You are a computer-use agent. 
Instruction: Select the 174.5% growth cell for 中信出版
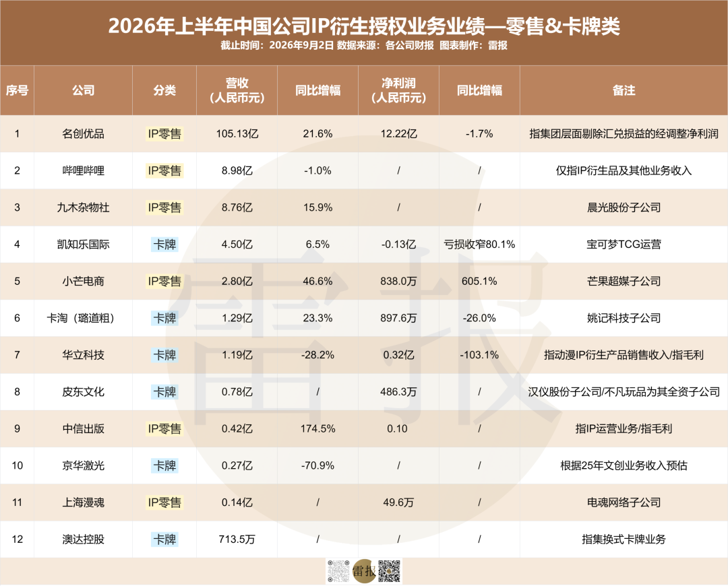click(x=317, y=428)
